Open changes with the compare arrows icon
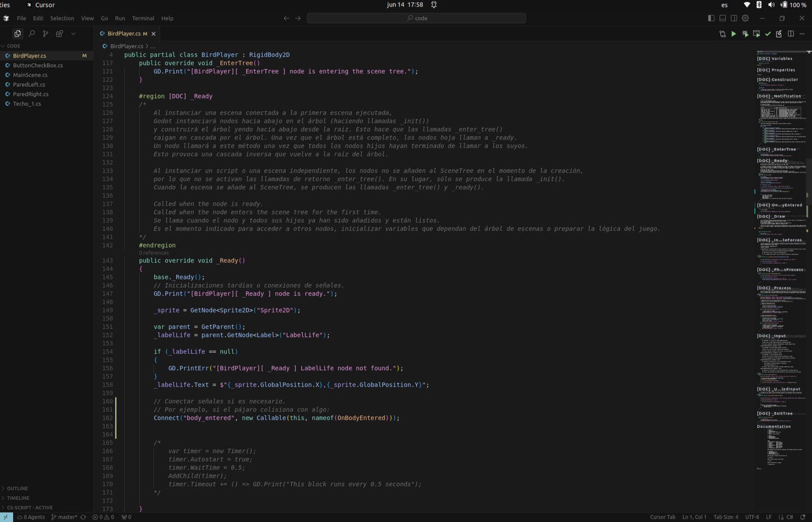 722,34
